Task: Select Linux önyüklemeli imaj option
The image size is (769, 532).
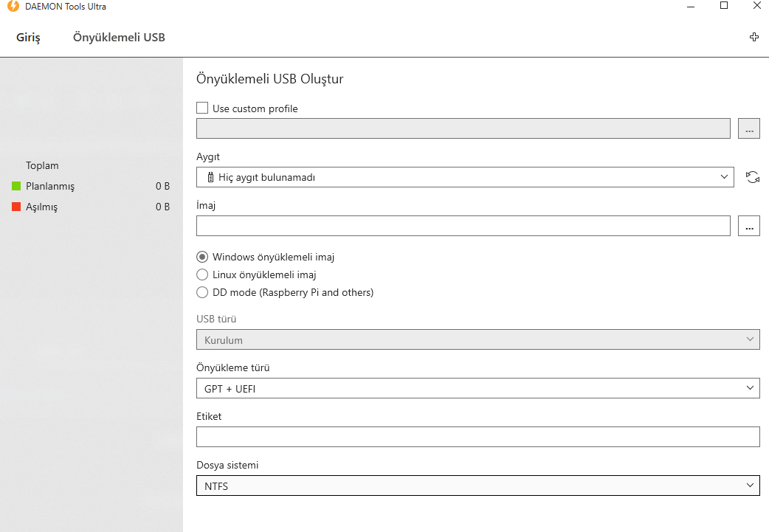Action: pos(202,275)
